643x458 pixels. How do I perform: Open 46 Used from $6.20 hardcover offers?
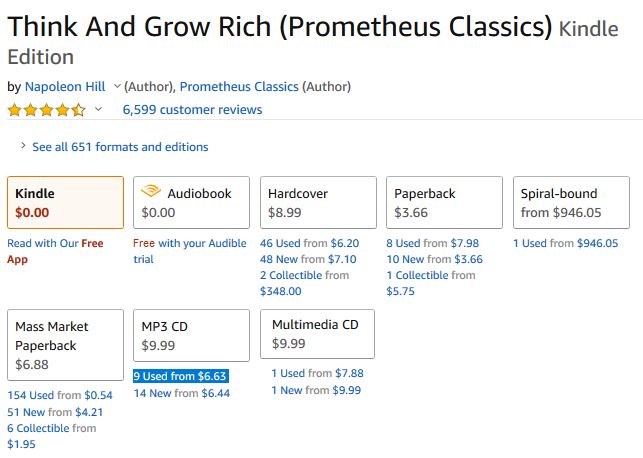point(310,243)
